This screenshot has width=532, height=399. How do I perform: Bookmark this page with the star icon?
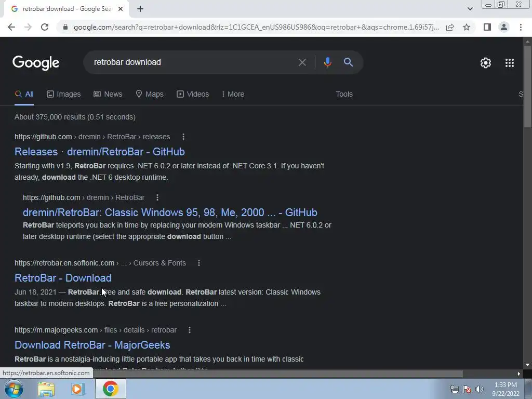[467, 27]
